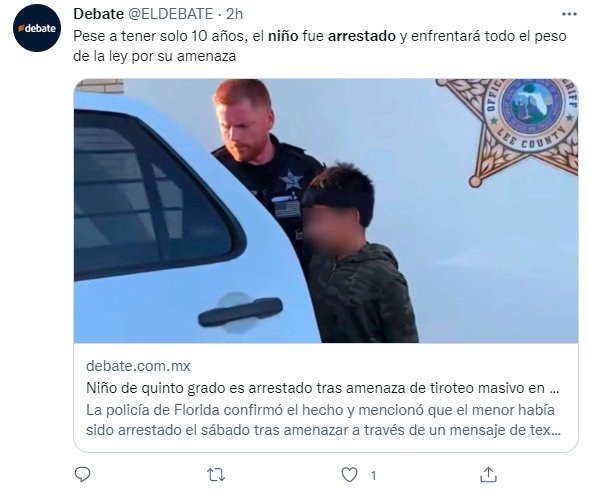The height and width of the screenshot is (490, 589).
Task: Click the La policía de Florida description
Action: [x=323, y=420]
